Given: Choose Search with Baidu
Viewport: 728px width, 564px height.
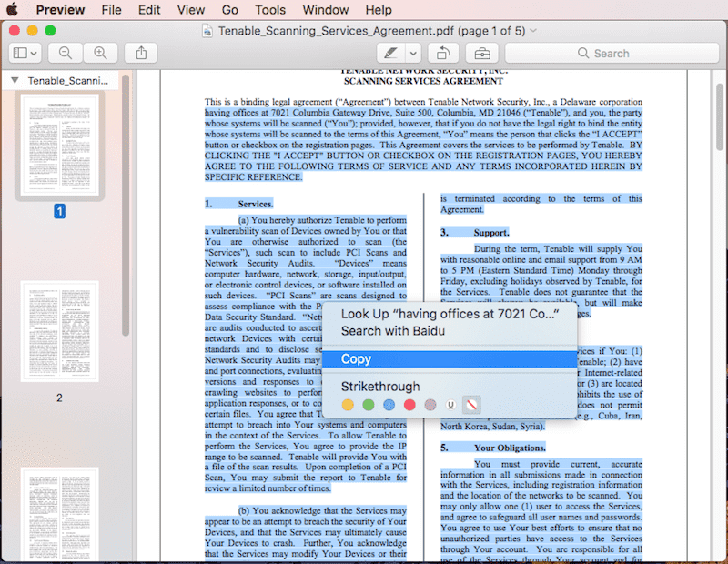Looking at the screenshot, I should click(450, 331).
